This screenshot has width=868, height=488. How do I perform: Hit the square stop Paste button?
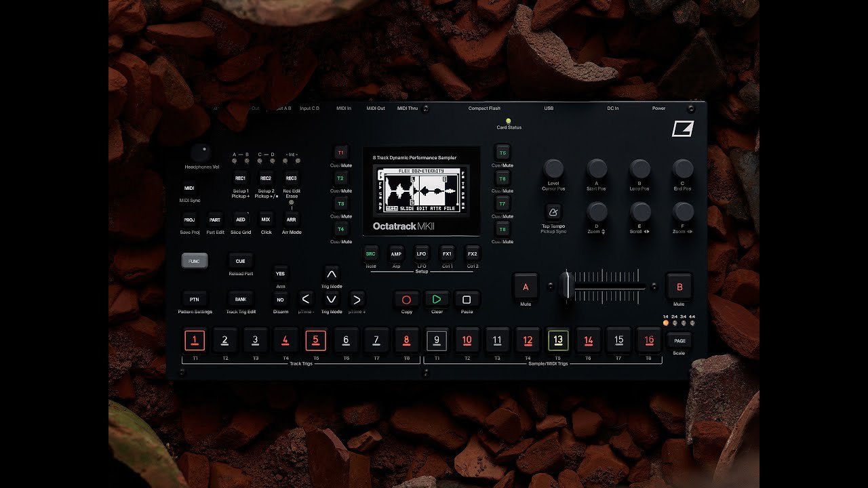467,300
